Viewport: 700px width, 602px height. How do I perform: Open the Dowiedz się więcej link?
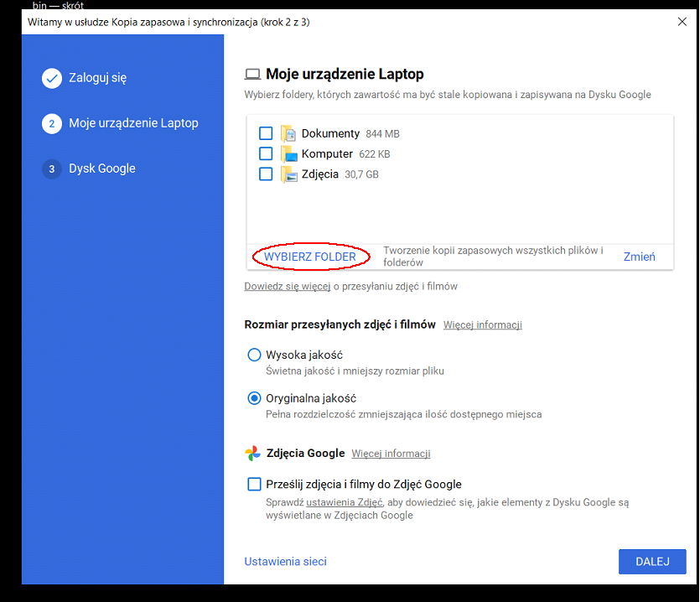(287, 286)
